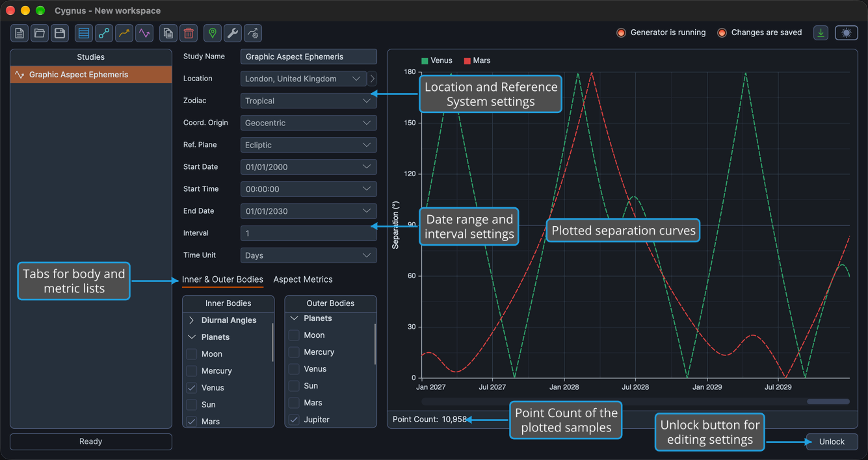
Task: Click the arrow button beside Location dropdown
Action: (372, 79)
